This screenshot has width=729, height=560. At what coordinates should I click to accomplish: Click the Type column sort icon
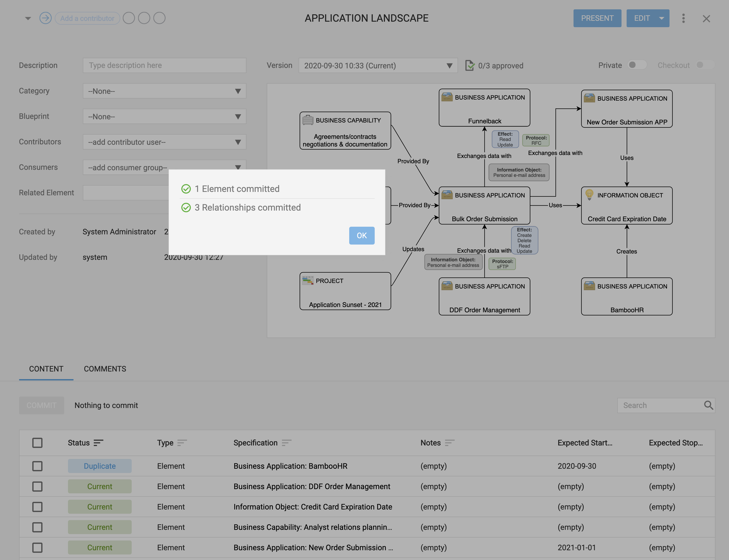point(182,443)
